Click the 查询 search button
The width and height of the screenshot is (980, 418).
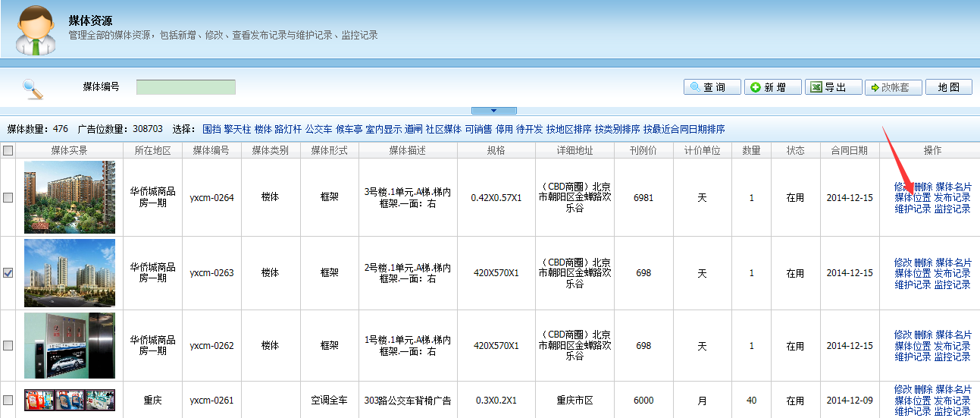(x=712, y=87)
